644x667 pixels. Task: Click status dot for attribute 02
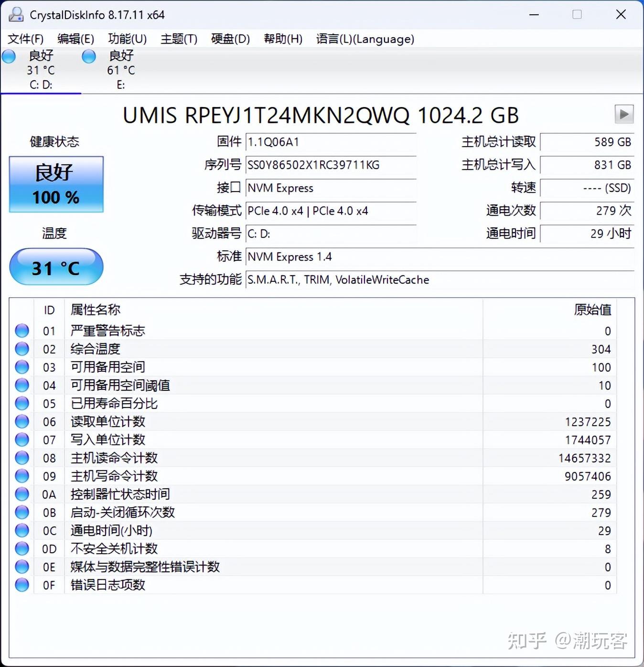click(22, 349)
